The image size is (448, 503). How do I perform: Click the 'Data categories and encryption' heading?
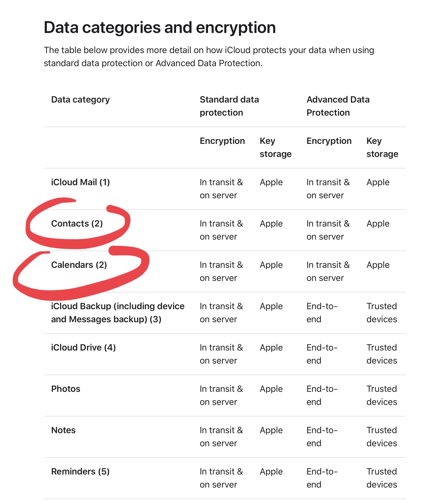point(160,27)
